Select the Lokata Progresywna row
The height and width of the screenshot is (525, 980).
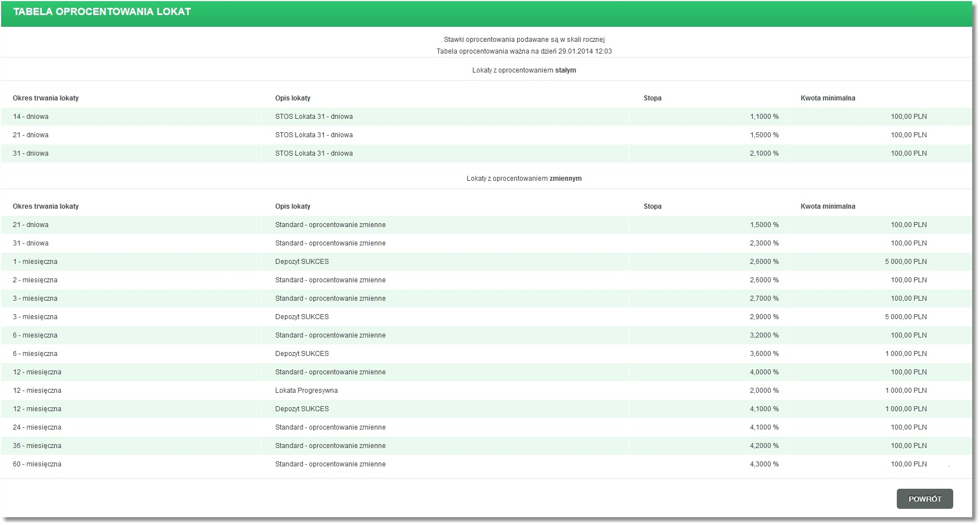tap(486, 391)
